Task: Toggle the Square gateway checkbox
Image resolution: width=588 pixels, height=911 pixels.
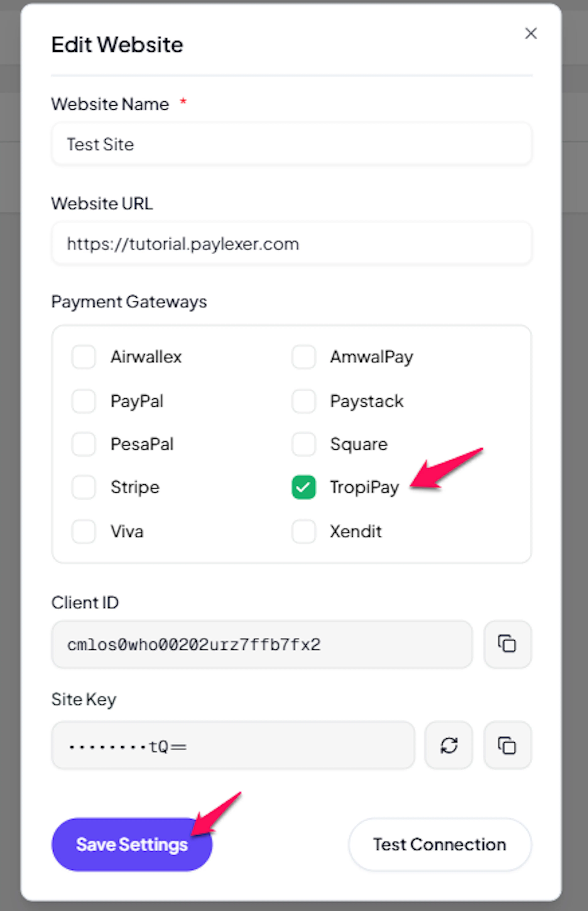Action: tap(303, 444)
